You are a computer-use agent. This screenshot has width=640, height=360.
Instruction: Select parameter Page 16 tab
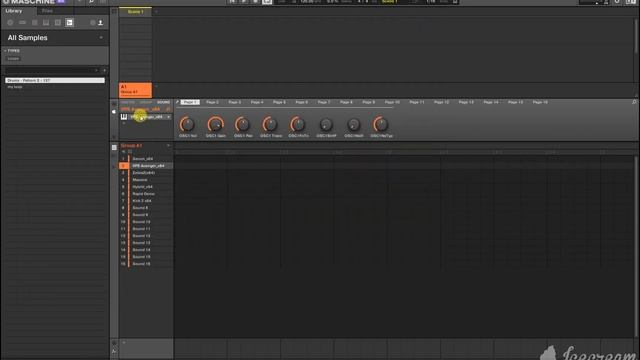tap(540, 102)
